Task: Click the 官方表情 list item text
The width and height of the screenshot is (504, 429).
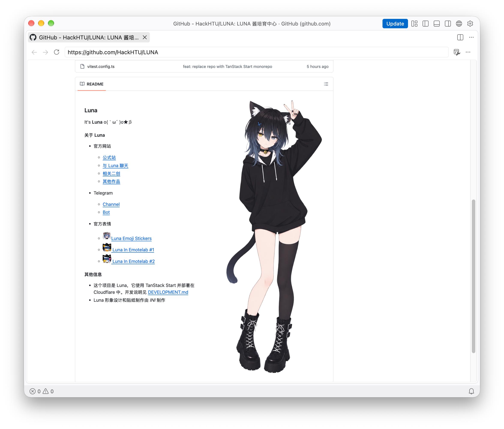Action: click(x=102, y=224)
